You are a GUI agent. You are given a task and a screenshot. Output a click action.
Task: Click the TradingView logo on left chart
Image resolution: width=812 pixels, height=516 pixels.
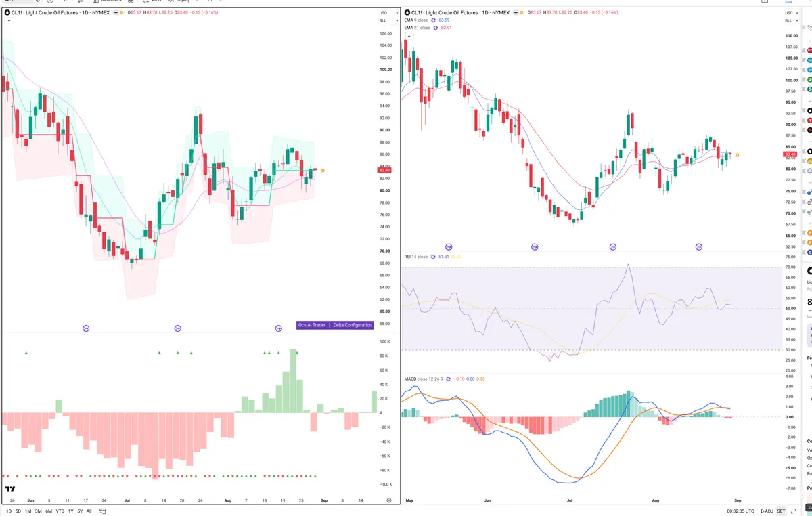pos(10,489)
